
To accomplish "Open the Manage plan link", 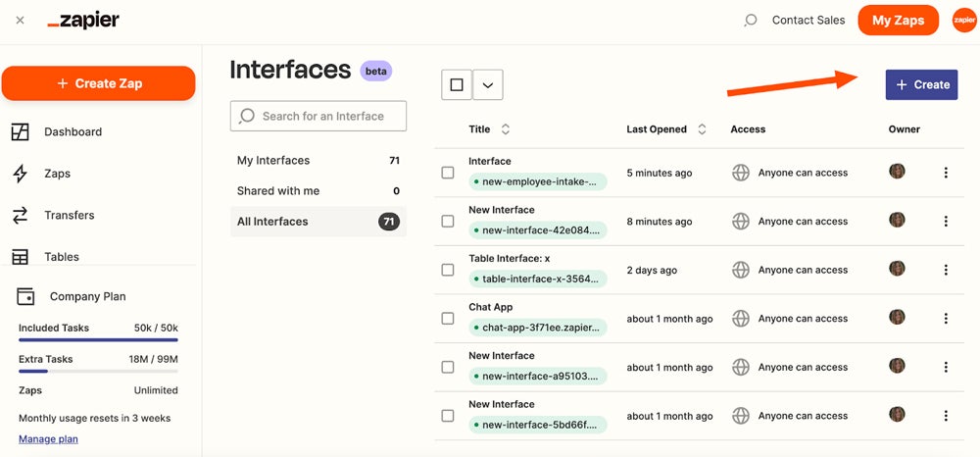I will [x=48, y=439].
